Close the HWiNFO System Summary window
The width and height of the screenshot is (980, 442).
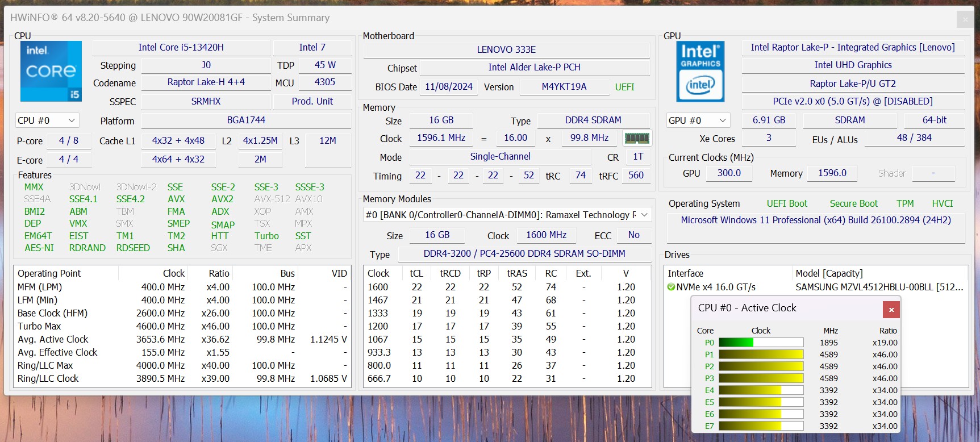[x=965, y=19]
